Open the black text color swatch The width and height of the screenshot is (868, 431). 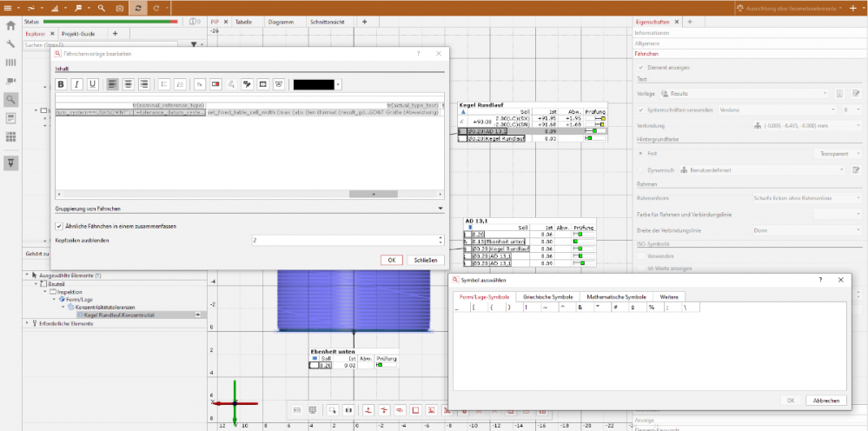click(317, 84)
